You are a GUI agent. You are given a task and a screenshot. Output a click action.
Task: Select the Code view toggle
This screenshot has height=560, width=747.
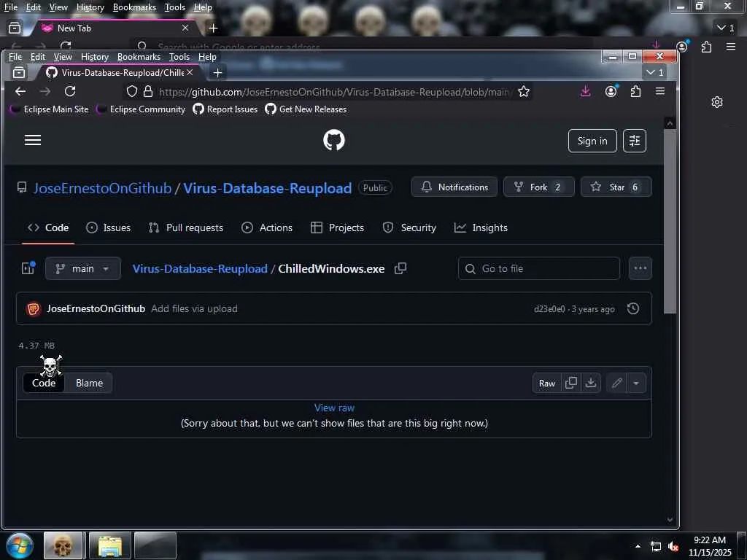(x=44, y=383)
